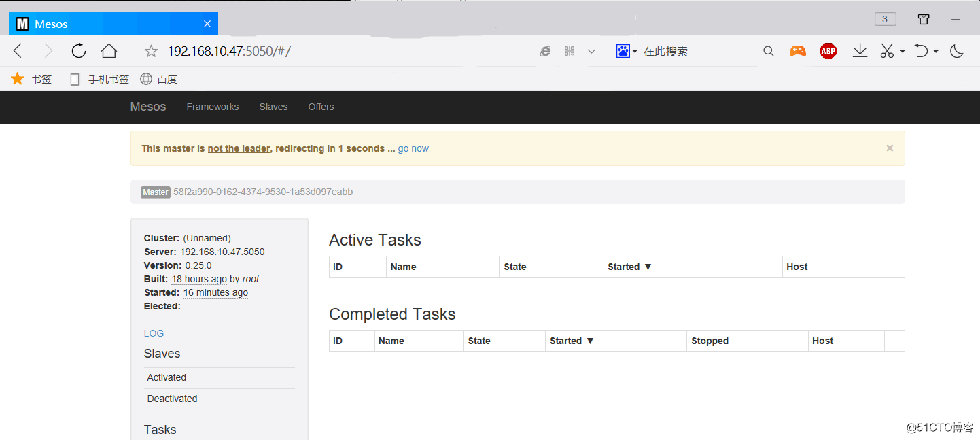Sort Active Tasks by ID column
This screenshot has height=440, width=980.
(x=357, y=267)
